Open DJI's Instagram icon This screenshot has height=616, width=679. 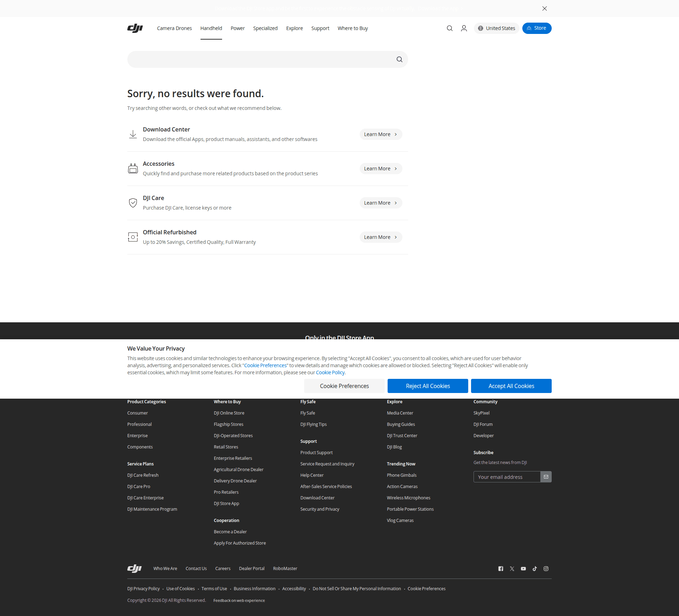coord(546,569)
